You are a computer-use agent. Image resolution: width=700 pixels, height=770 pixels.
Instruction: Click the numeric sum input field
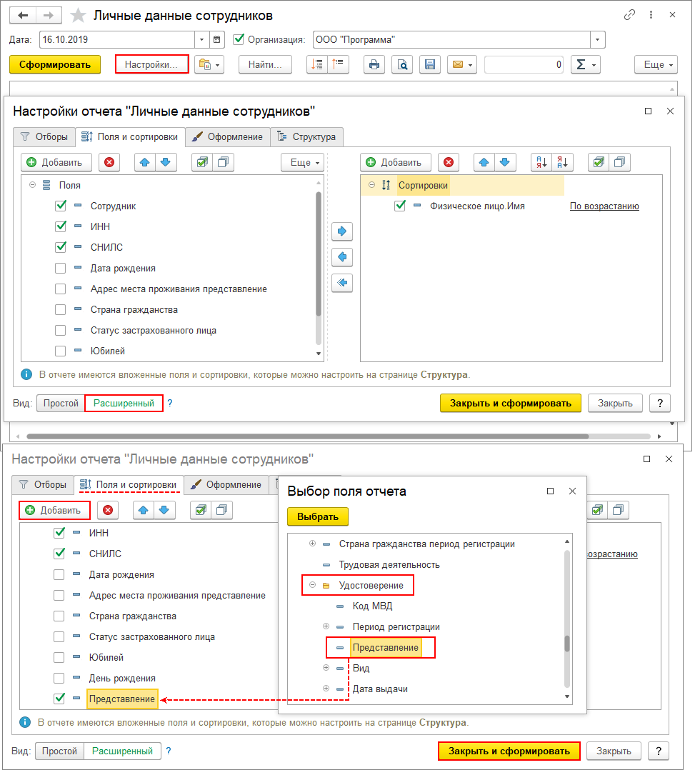[523, 65]
